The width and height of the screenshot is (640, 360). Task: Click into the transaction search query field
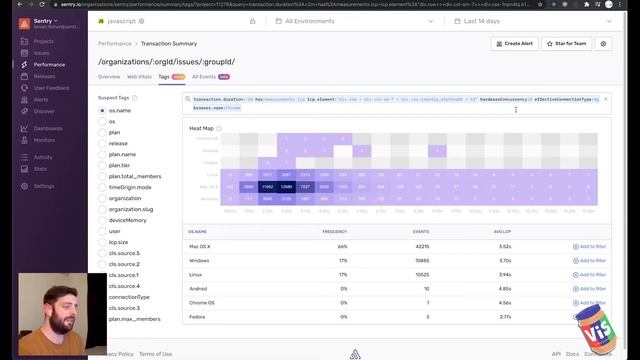click(x=396, y=104)
